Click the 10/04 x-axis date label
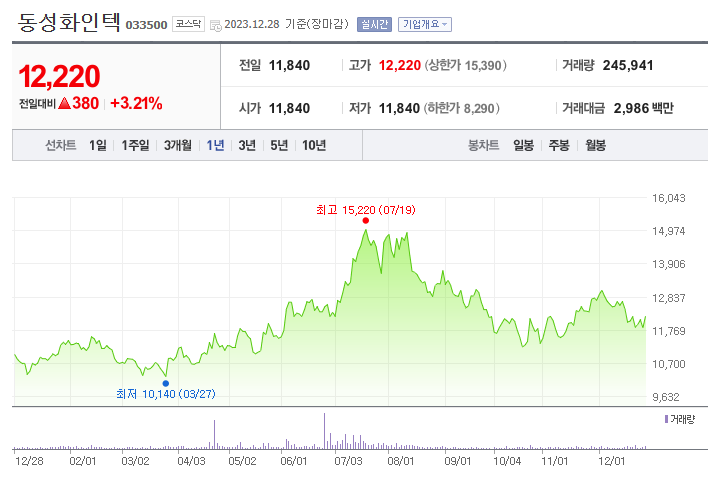Viewport: 708px width, 490px height. point(507,461)
